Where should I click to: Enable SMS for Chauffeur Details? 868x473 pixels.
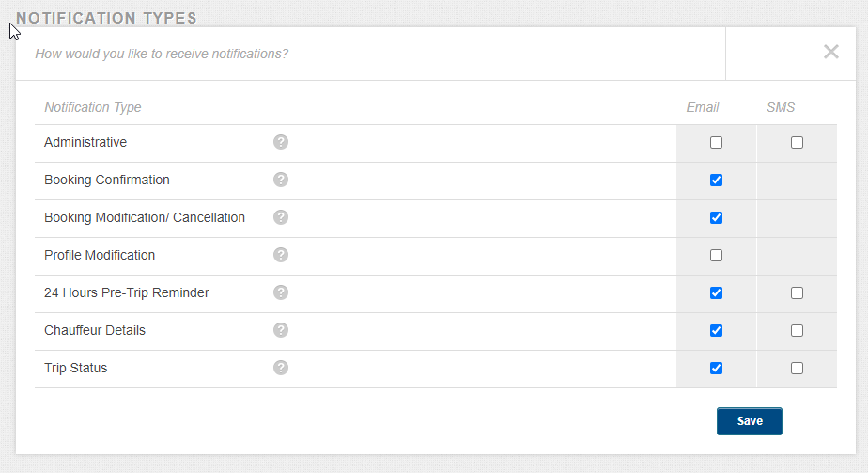click(797, 331)
